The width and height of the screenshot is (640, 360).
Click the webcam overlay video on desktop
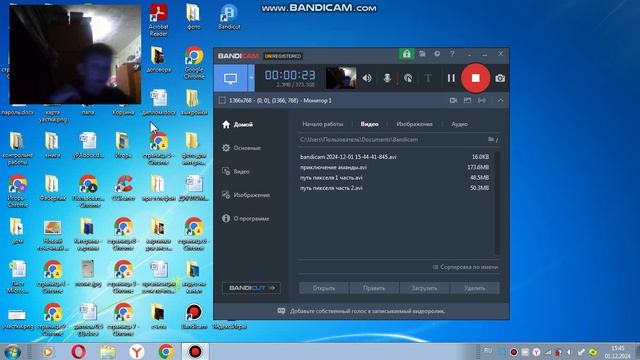pos(75,54)
